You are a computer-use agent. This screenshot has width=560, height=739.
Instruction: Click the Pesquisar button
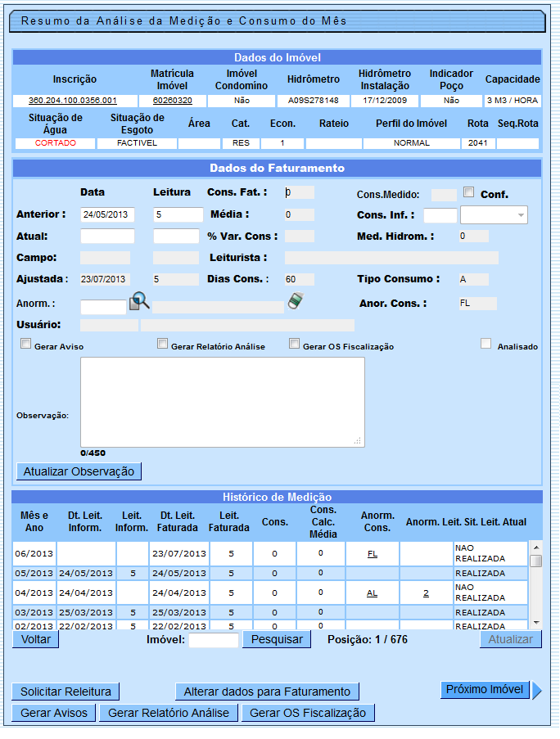coord(277,639)
